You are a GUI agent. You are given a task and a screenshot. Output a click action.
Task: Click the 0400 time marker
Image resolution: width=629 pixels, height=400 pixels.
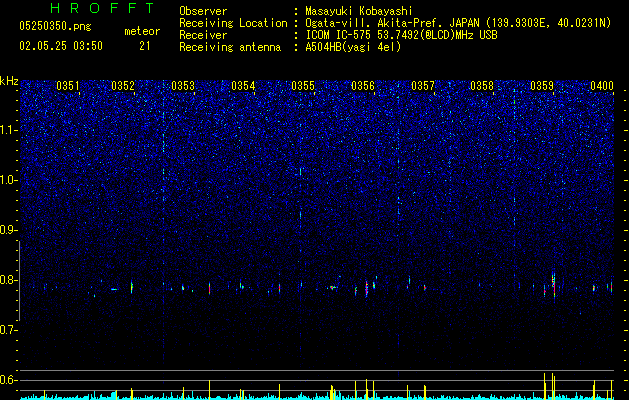click(602, 86)
